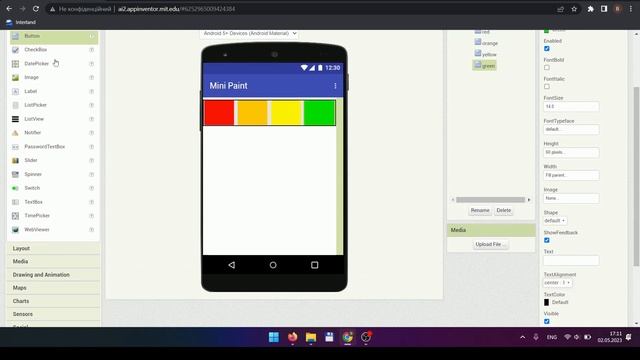The height and width of the screenshot is (360, 640).
Task: Open File Explorer from the taskbar
Action: pos(311,337)
